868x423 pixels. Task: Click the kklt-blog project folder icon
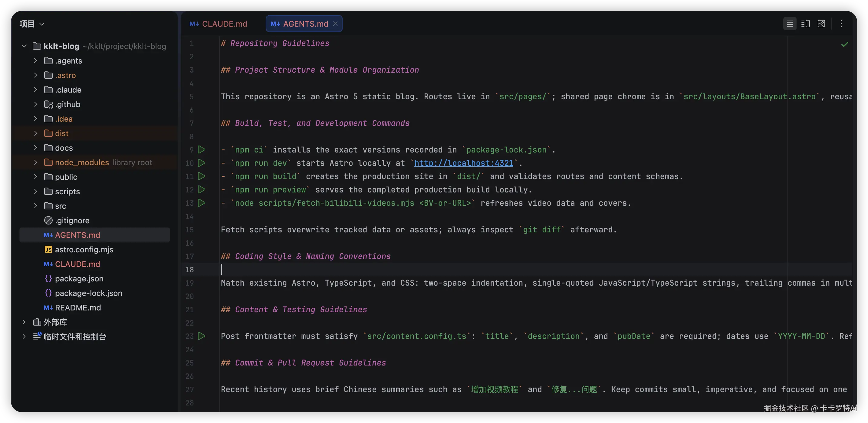pyautogui.click(x=37, y=46)
